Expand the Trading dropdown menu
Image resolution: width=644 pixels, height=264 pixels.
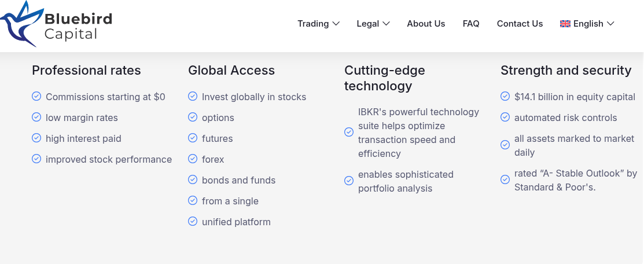(318, 24)
